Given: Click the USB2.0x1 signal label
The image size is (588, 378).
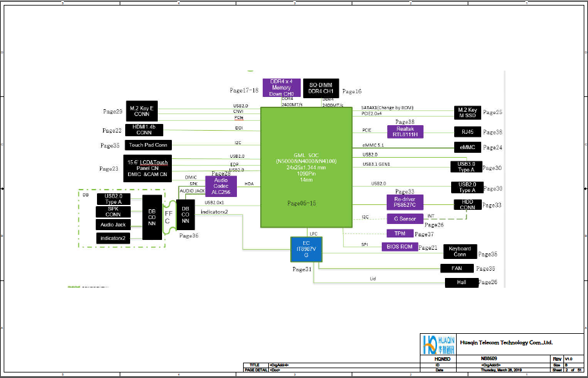Looking at the screenshot, I should pos(214,203).
